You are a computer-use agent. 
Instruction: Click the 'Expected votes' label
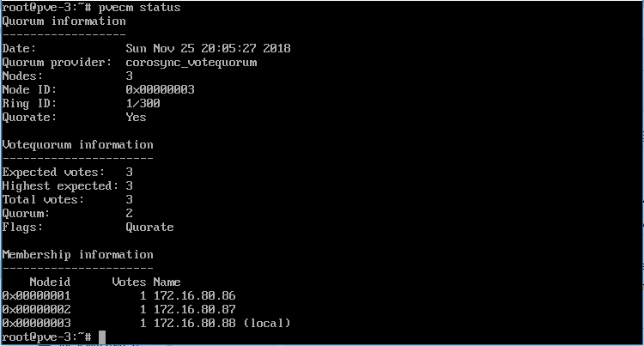point(53,173)
